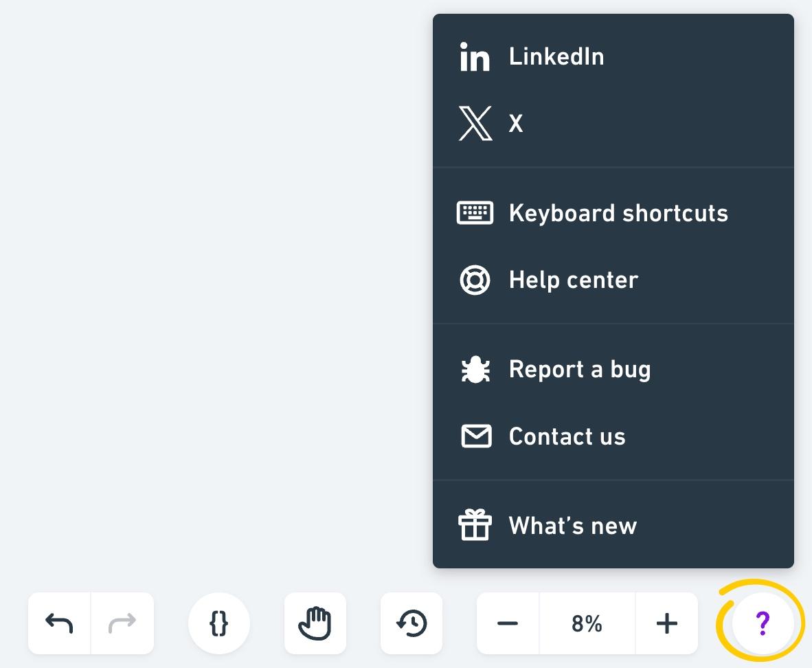Image resolution: width=812 pixels, height=668 pixels.
Task: Select the Contact us option
Action: click(x=567, y=436)
